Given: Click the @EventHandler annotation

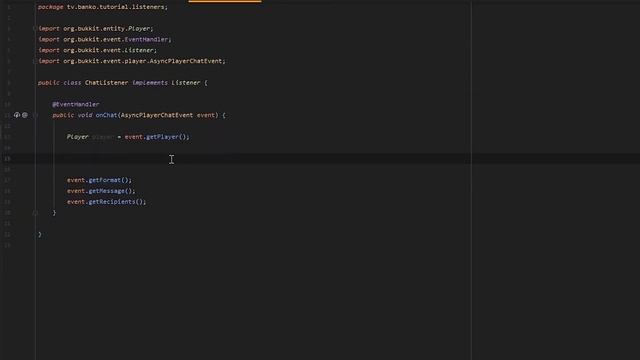Looking at the screenshot, I should (76, 104).
